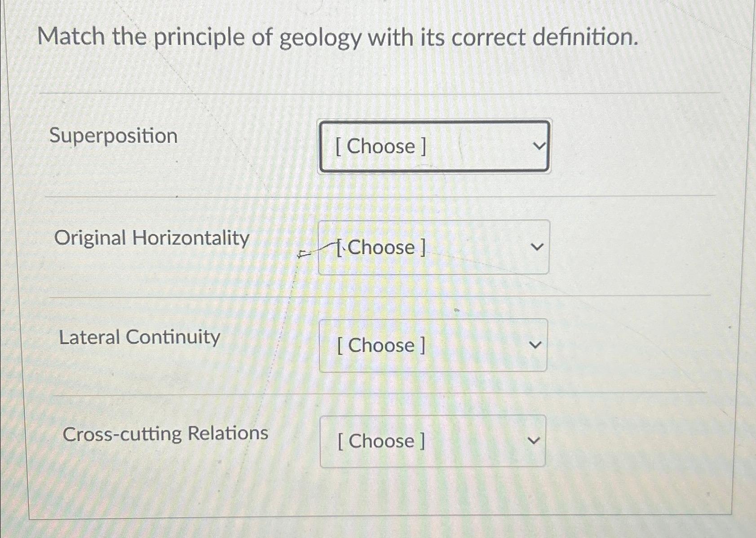Click the Original Horizontality label
Screen dimensions: 756x538
point(153,238)
